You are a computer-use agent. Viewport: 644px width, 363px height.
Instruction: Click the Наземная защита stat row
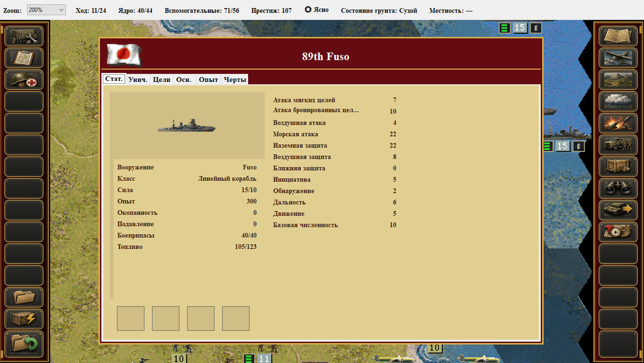[335, 145]
